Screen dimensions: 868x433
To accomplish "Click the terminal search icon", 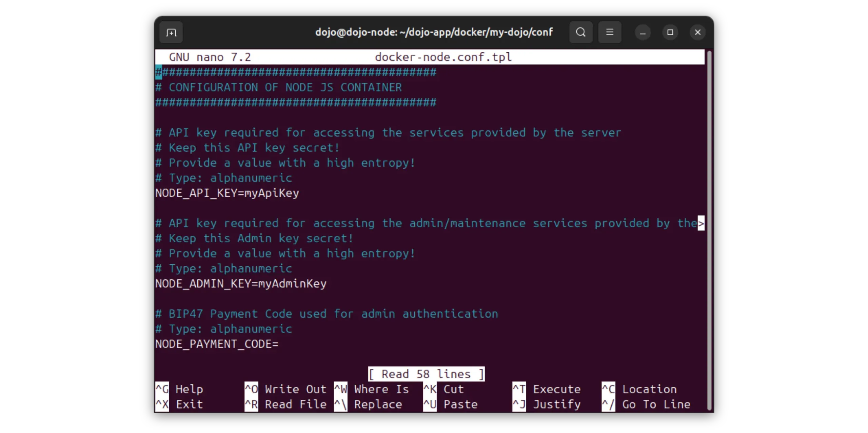I will (x=580, y=33).
